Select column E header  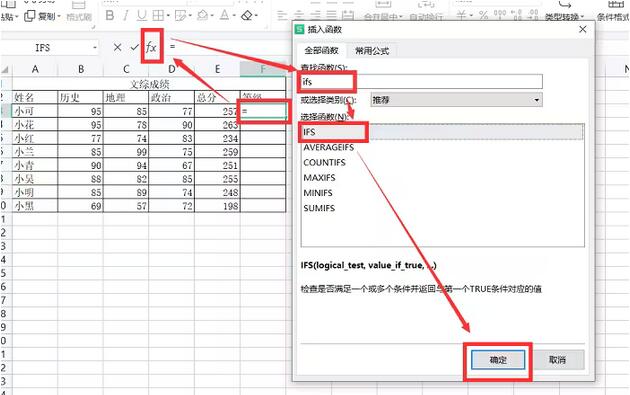point(217,69)
